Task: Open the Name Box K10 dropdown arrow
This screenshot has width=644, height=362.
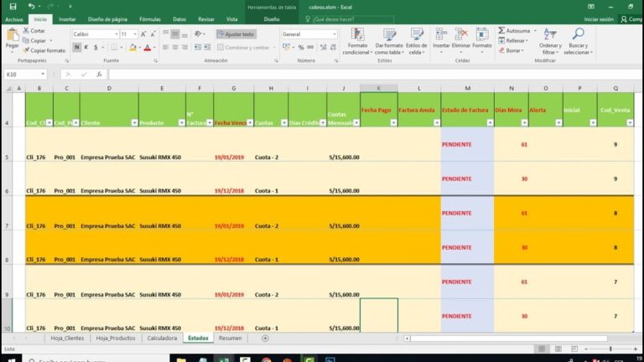Action: 43,75
